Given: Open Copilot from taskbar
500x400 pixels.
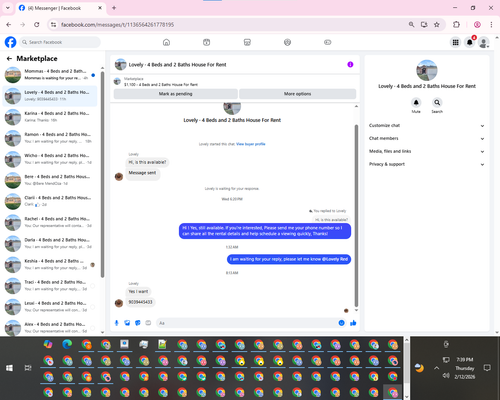Looking at the screenshot, I should click(48, 344).
